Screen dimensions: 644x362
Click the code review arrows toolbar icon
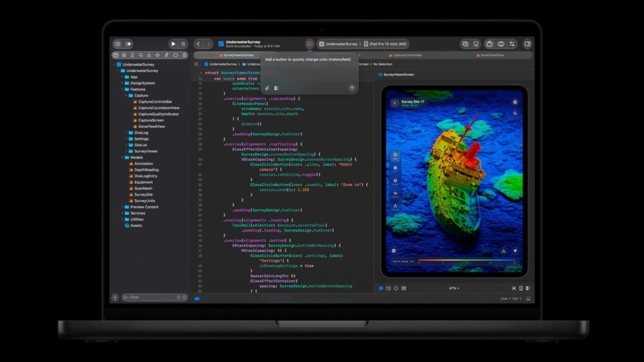coord(512,44)
